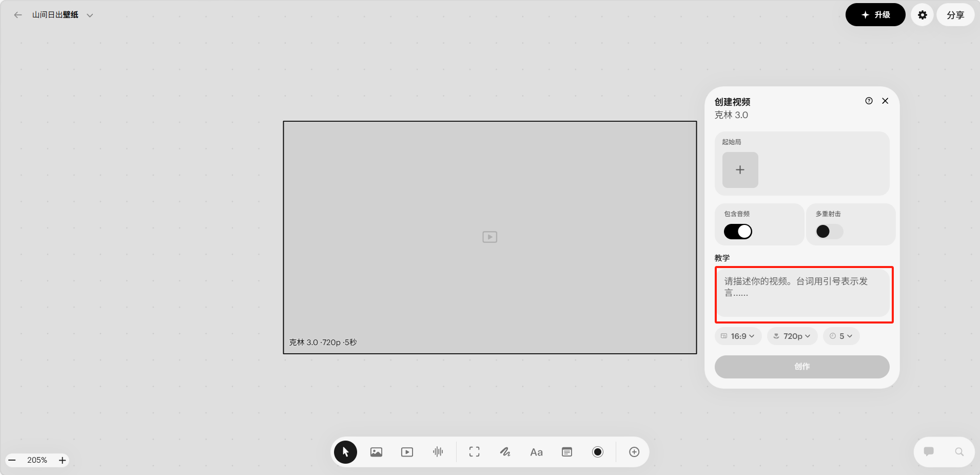The width and height of the screenshot is (980, 475).
Task: Select the pointer cursor tool
Action: (x=345, y=452)
